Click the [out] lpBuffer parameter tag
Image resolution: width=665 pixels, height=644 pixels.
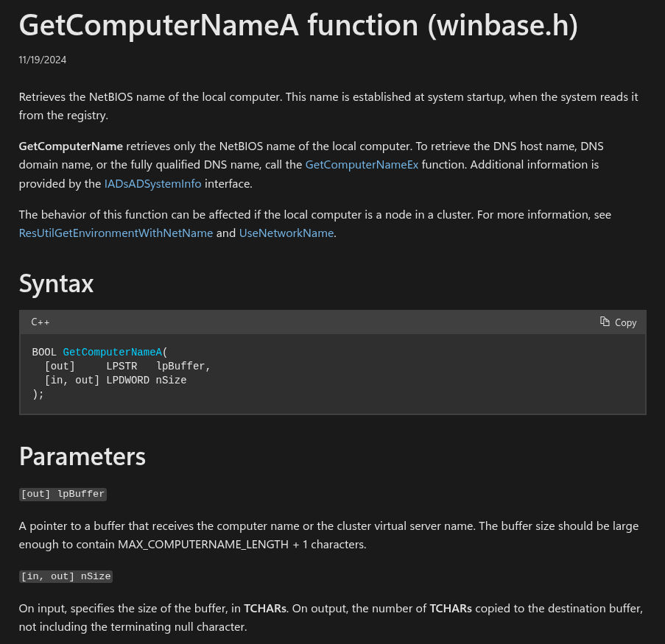click(x=63, y=494)
